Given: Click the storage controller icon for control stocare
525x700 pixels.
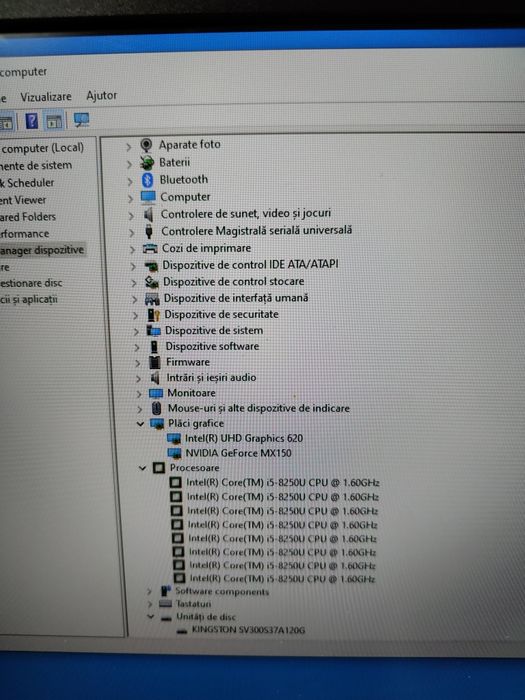Looking at the screenshot, I should [152, 282].
